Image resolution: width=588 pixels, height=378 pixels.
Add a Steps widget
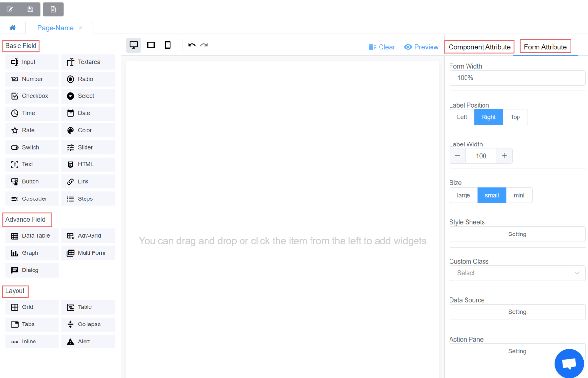[x=88, y=198]
